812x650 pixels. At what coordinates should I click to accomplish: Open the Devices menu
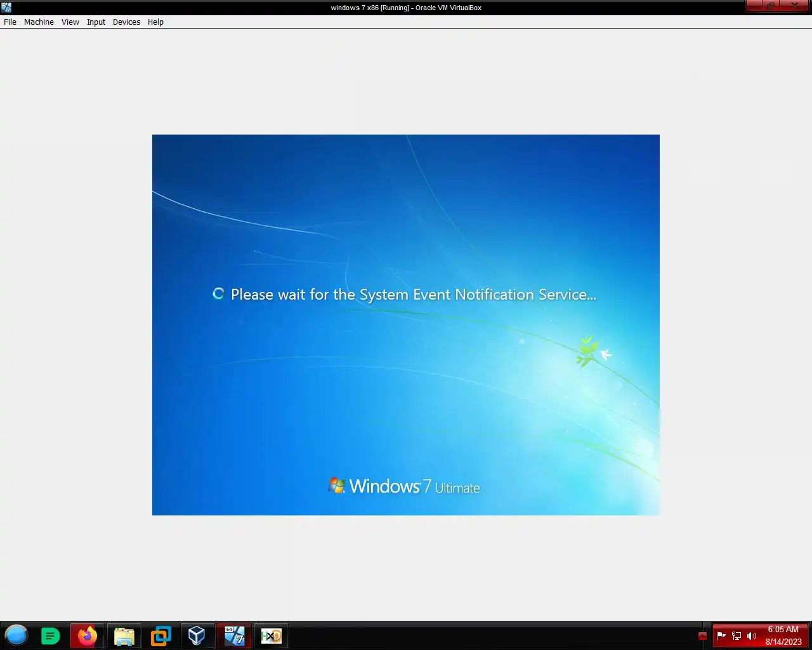126,22
